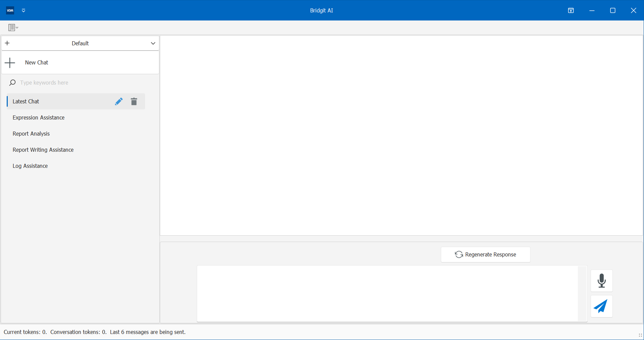Click the window resize grip icon
Screen dimensions: 644x340
640,335
